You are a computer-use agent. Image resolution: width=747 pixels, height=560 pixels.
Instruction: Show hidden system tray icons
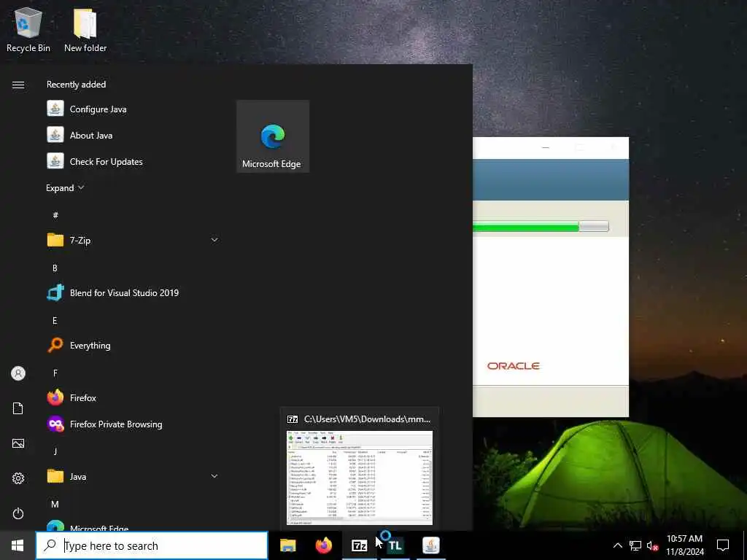[617, 545]
